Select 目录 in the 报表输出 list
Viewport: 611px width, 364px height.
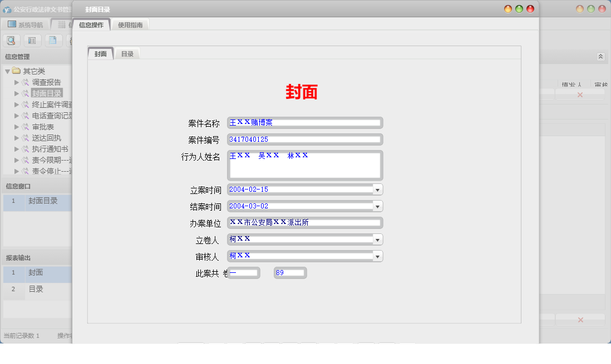tap(36, 289)
